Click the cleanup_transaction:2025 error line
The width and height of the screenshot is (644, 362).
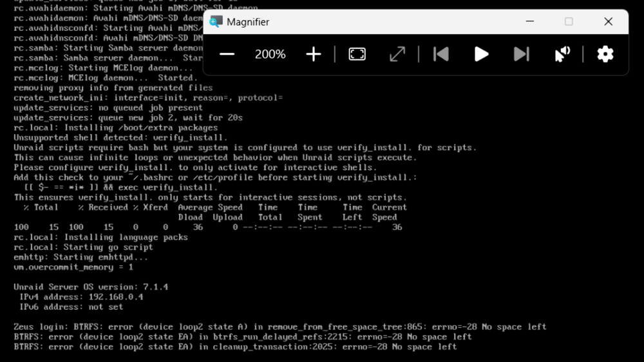[x=235, y=347]
